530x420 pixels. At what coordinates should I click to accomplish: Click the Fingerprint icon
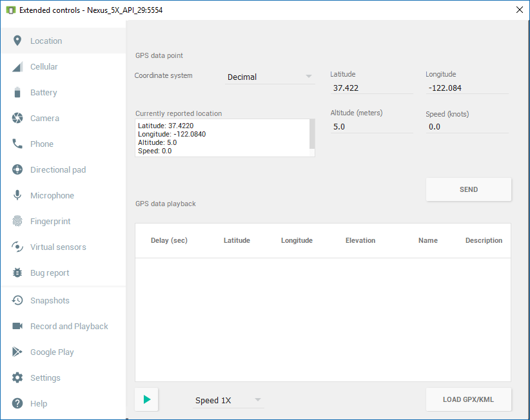(x=17, y=221)
